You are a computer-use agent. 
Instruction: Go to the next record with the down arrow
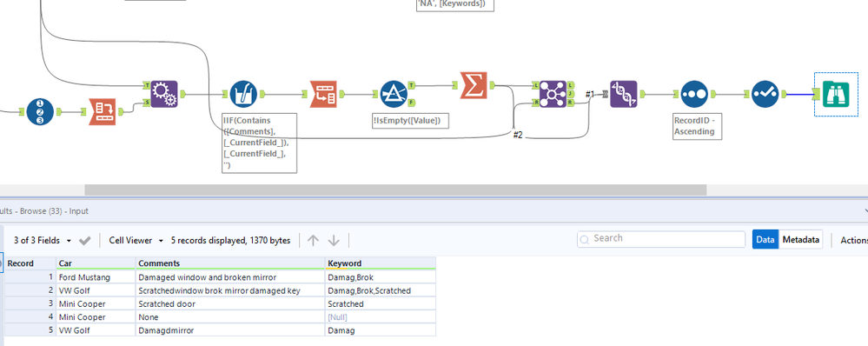pyautogui.click(x=334, y=240)
